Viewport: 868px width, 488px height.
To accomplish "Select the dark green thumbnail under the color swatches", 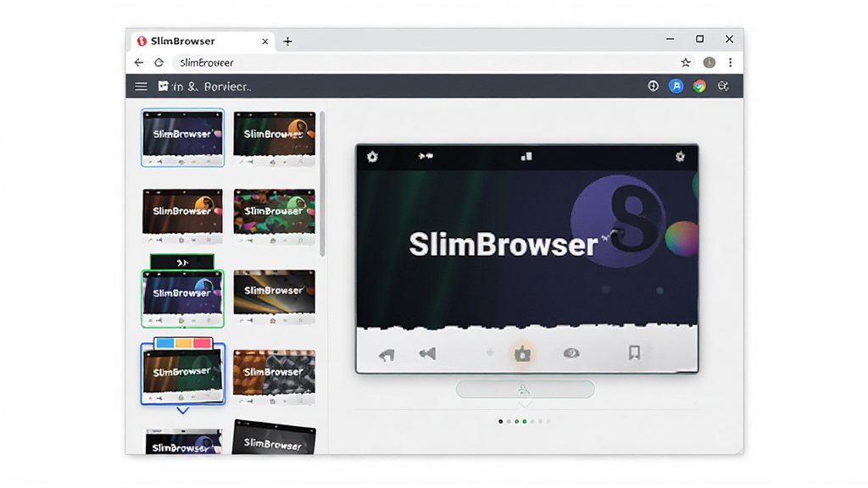I will coord(183,375).
